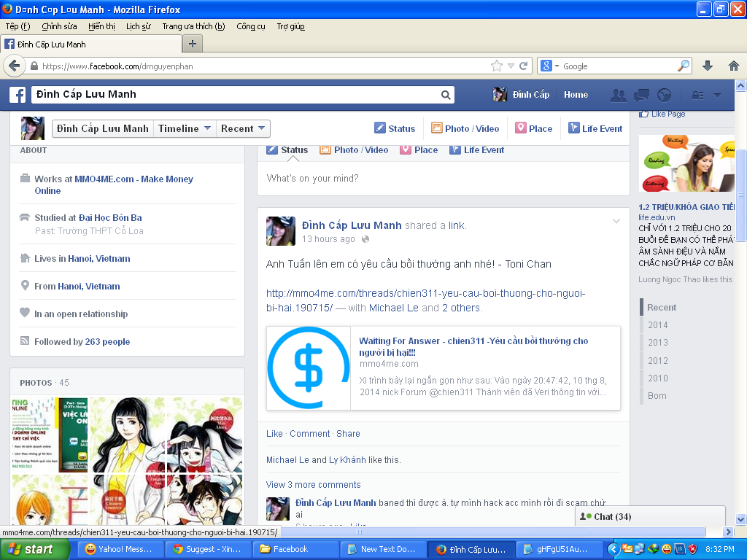Screen dimensions: 747x560
Task: Open the Chỉnh sửa menu
Action: (x=59, y=27)
